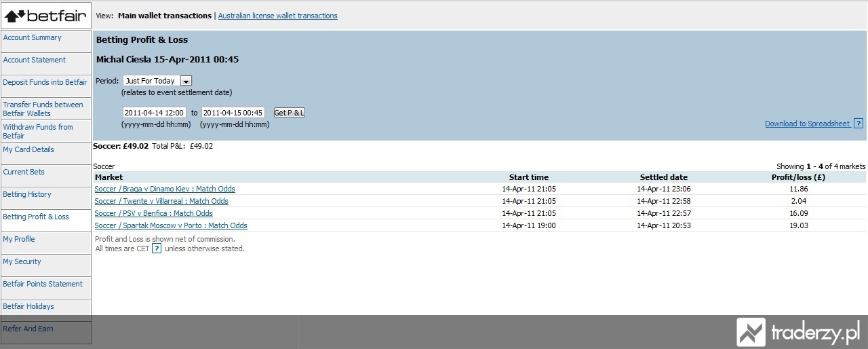Image resolution: width=868 pixels, height=349 pixels.
Task: Open PSV v Benfica Match Odds
Action: coord(153,213)
